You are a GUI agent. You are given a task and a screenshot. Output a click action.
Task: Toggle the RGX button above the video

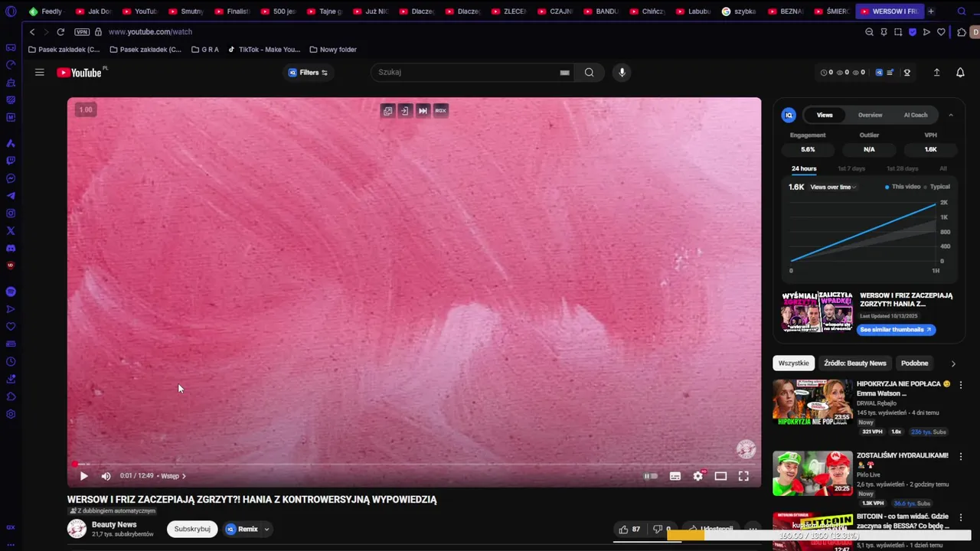click(440, 111)
